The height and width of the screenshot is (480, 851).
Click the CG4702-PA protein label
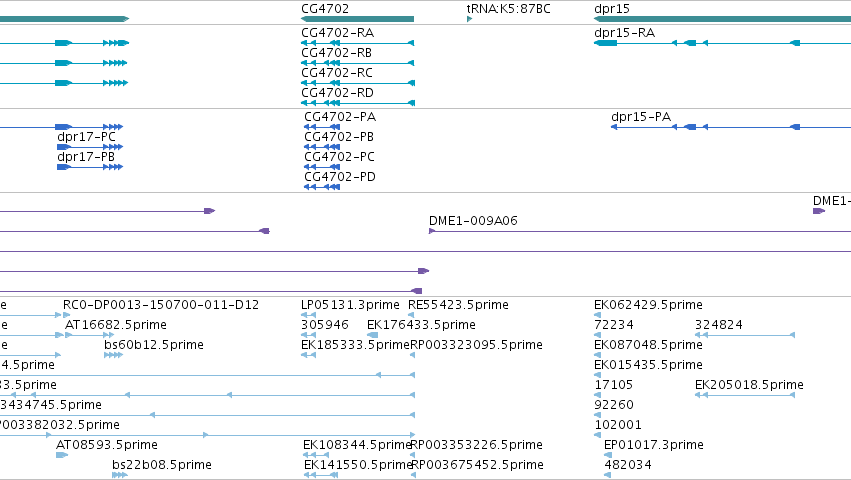pyautogui.click(x=340, y=117)
